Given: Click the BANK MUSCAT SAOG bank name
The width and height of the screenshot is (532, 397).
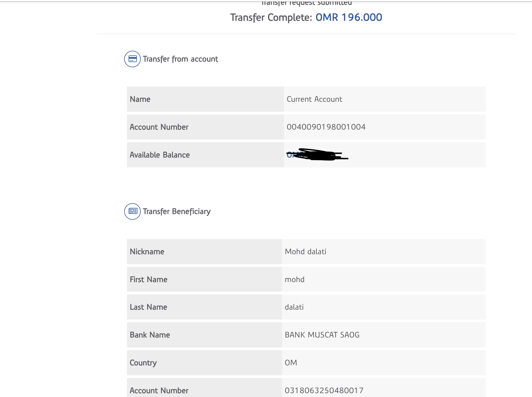Looking at the screenshot, I should tap(322, 335).
